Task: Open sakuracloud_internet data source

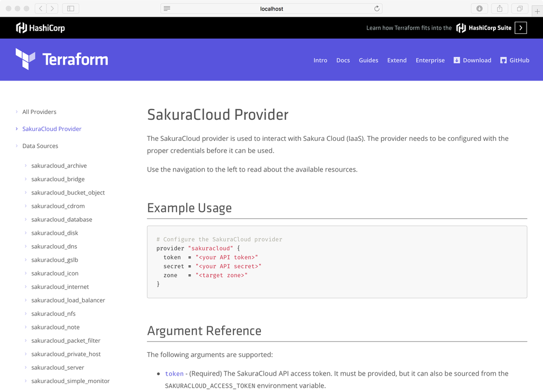Action: pos(60,287)
